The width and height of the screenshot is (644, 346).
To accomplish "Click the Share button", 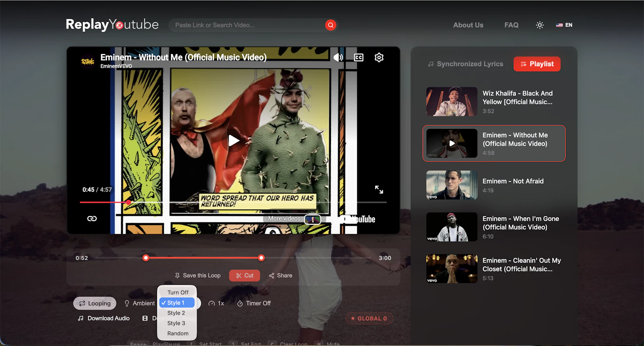I will [x=281, y=276].
